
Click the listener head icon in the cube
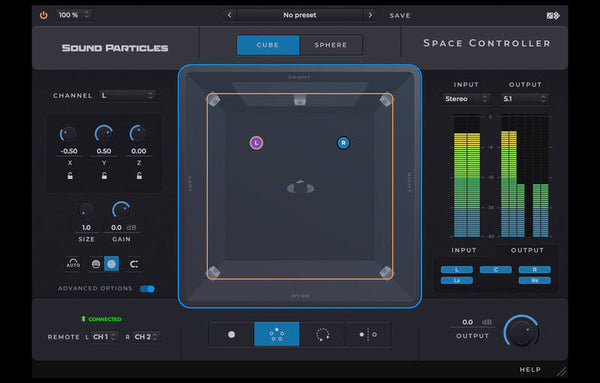300,187
